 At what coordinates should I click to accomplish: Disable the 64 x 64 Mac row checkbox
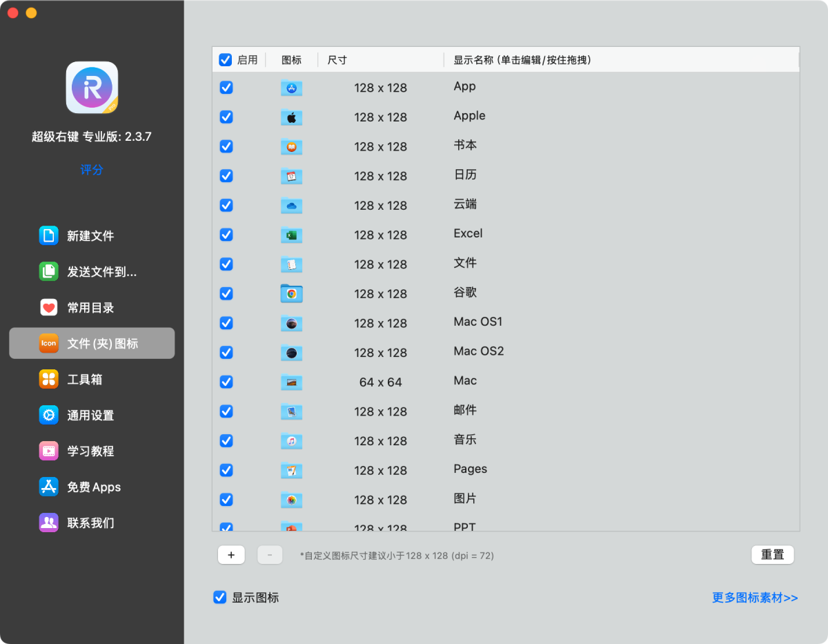(226, 382)
